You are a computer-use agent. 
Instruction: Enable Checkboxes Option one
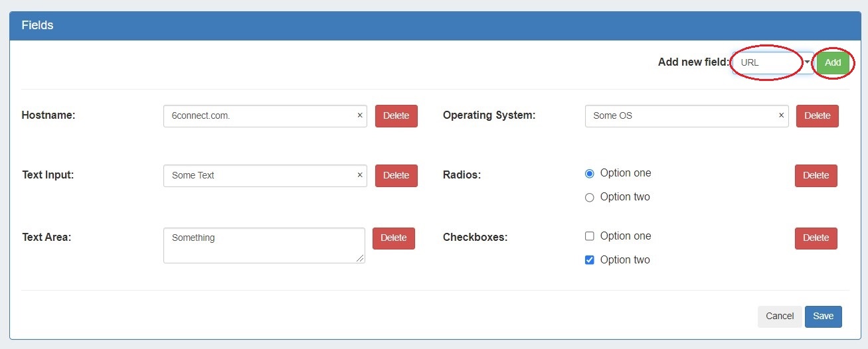589,236
